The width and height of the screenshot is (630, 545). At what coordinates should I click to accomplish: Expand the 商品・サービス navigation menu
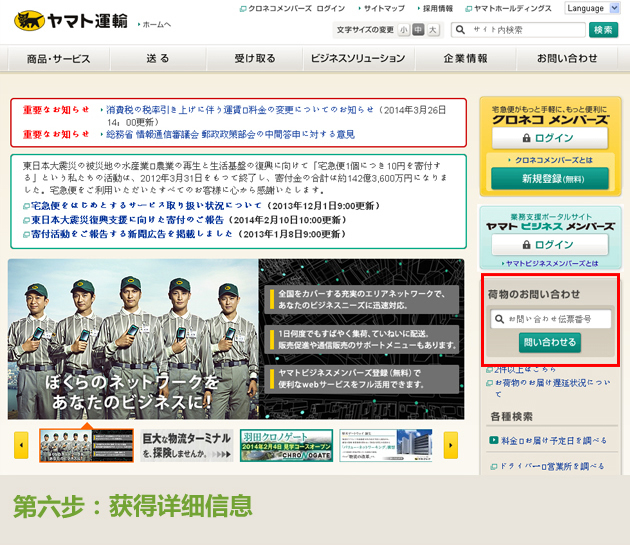(58, 59)
